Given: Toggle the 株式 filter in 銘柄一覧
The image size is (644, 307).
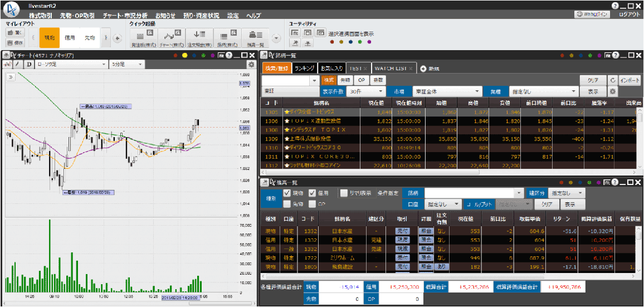Looking at the screenshot, I should click(x=329, y=80).
